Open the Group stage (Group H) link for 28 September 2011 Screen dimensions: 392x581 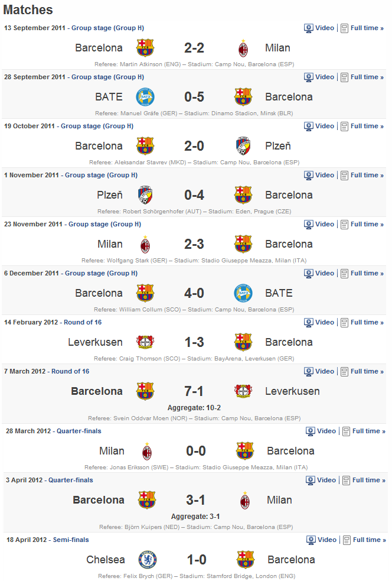click(107, 77)
